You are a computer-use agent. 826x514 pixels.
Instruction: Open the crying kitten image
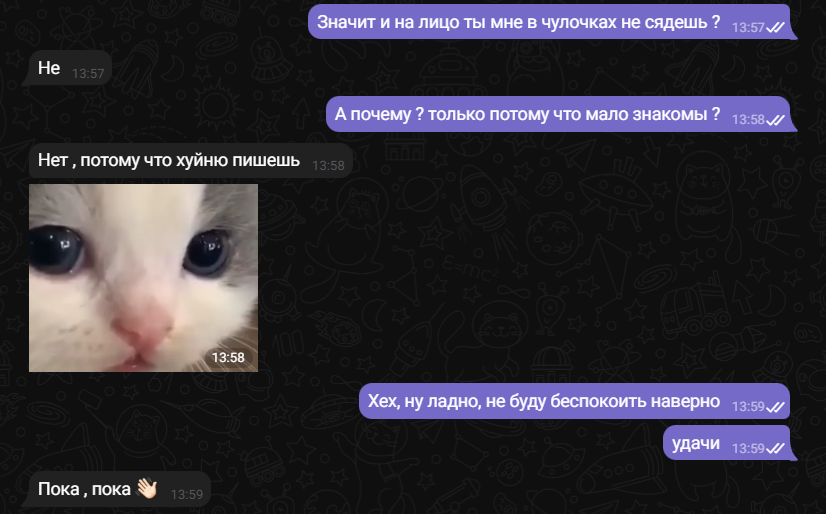click(143, 278)
